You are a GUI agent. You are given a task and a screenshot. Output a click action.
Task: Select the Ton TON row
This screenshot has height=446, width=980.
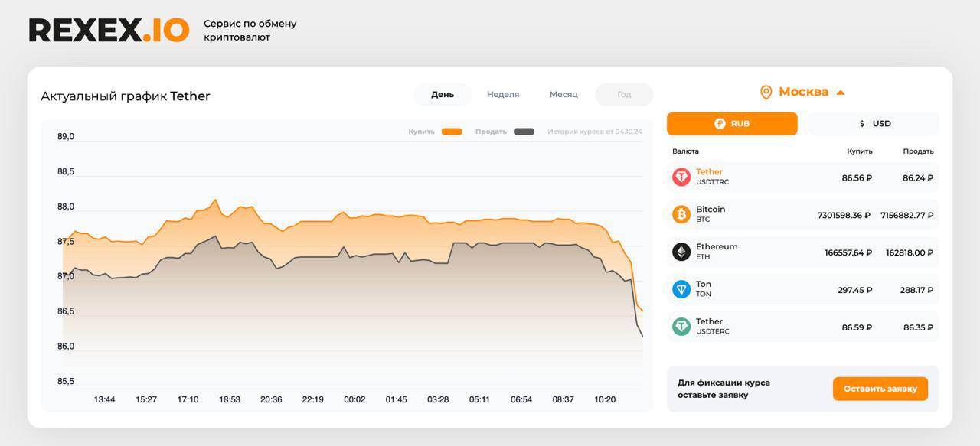click(x=803, y=289)
